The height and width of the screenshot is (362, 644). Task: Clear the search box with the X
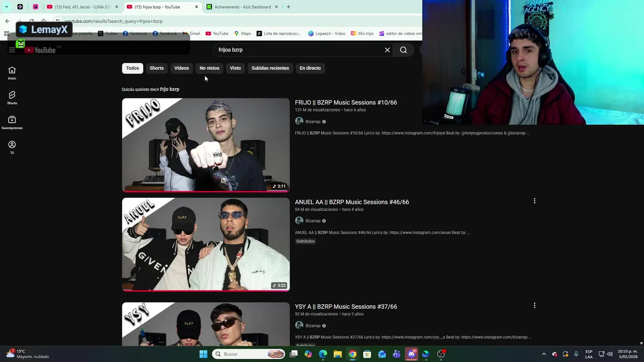pos(387,50)
